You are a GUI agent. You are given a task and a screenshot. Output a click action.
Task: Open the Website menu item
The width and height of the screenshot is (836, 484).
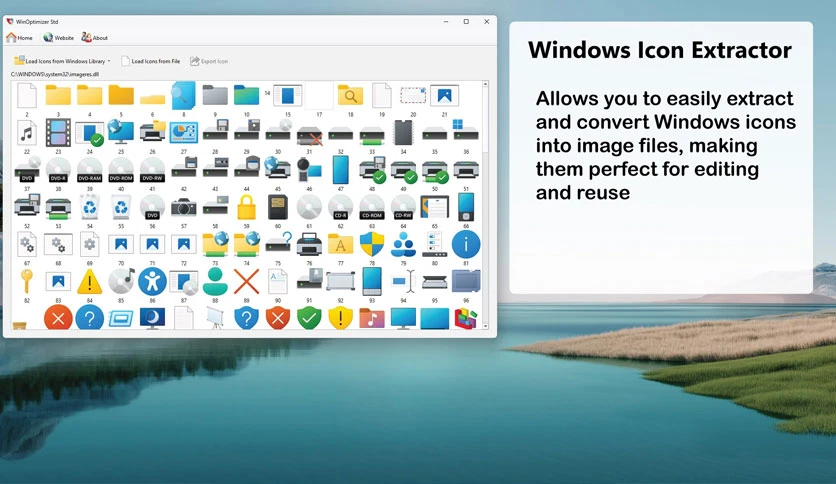point(58,38)
